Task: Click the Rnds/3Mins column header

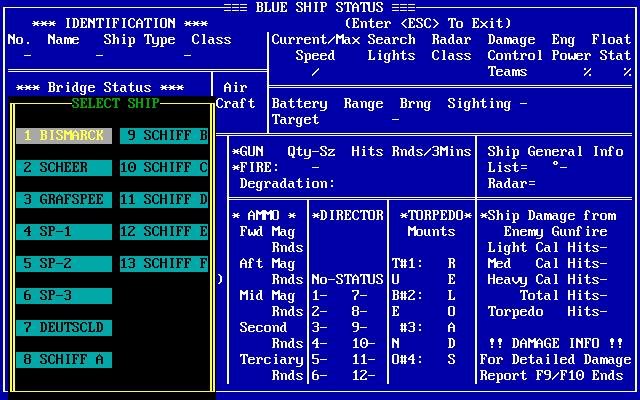Action: [431, 151]
